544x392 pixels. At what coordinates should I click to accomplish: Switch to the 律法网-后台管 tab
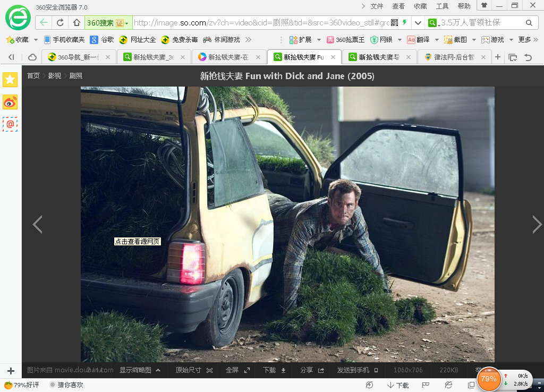tap(455, 57)
